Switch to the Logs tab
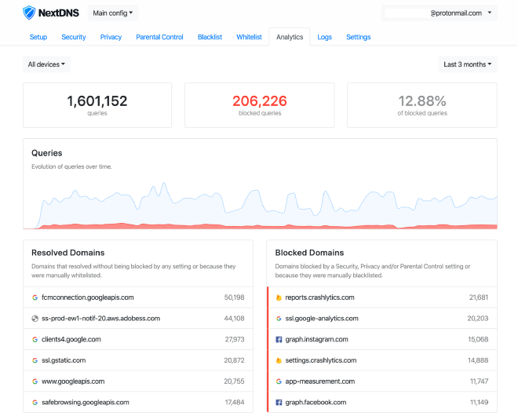The height and width of the screenshot is (420, 518). tap(324, 37)
